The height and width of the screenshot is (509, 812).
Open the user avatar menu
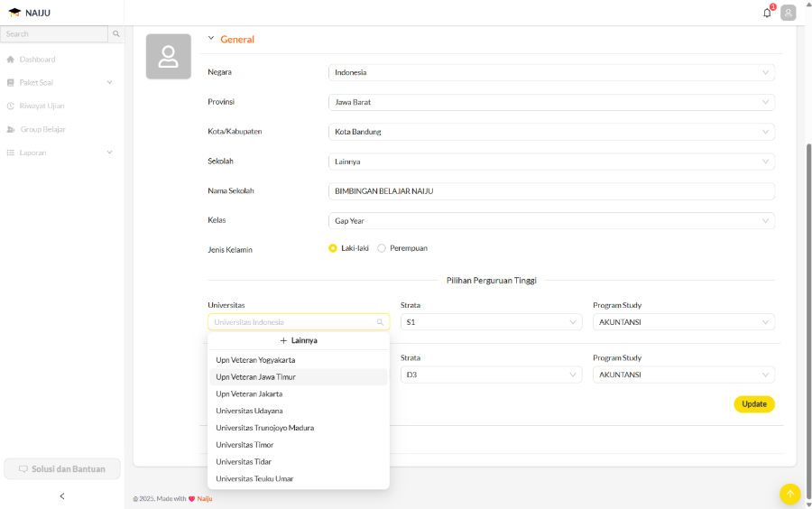coord(789,13)
